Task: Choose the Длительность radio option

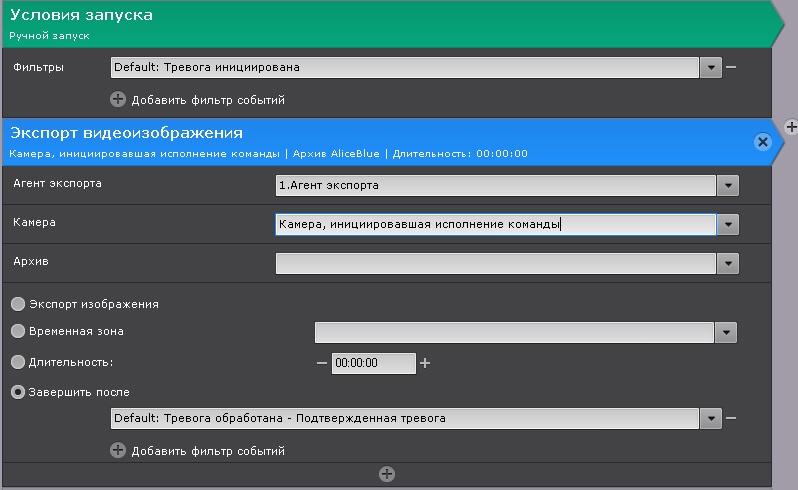Action: coord(18,362)
